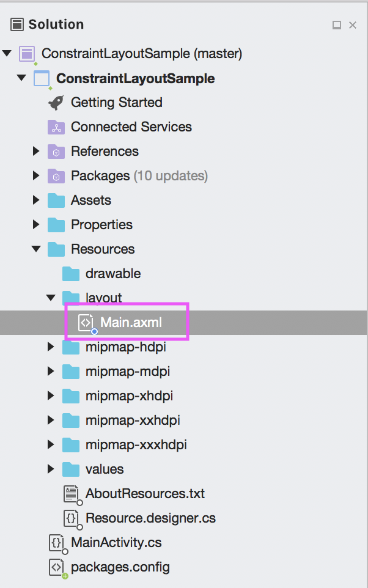Viewport: 368px width, 588px height.
Task: Click the MainActivity.cs file icon
Action: (x=57, y=543)
